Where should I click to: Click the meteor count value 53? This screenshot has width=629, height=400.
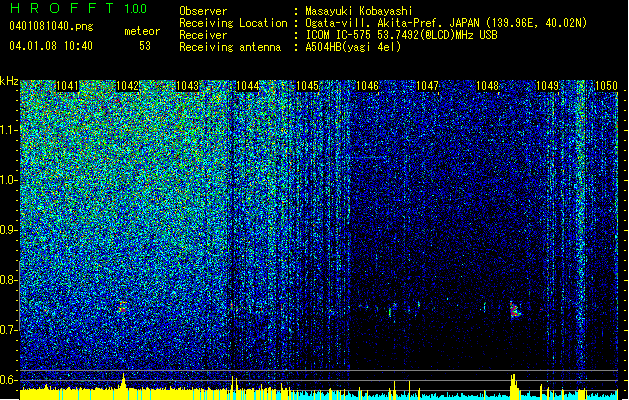(145, 46)
